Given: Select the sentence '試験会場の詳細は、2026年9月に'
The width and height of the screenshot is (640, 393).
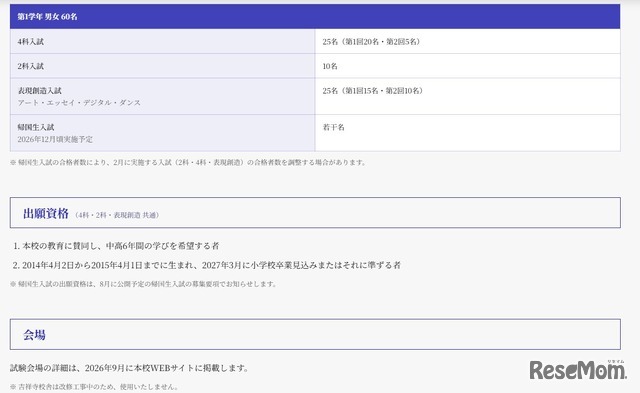Looking at the screenshot, I should point(130,368).
